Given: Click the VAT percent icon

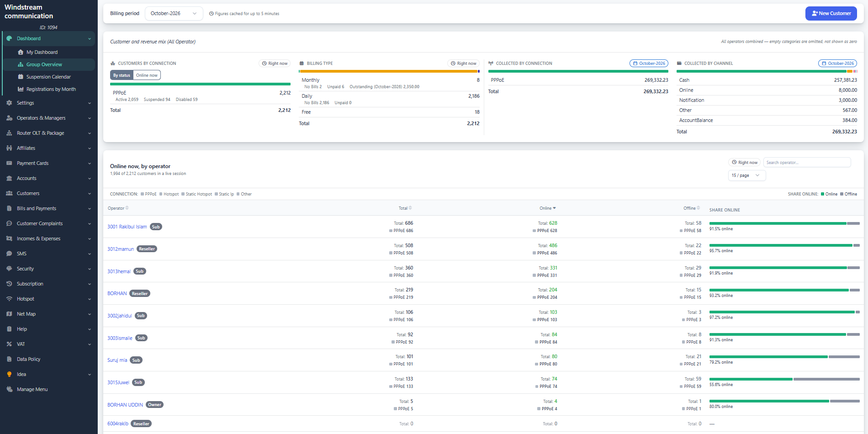Looking at the screenshot, I should (9, 344).
